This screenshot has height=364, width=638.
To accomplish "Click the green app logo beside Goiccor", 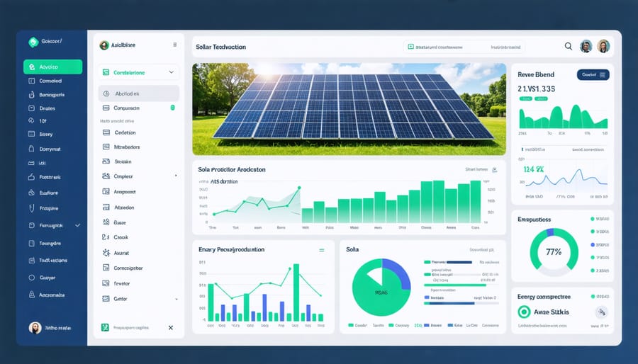I will tap(33, 42).
